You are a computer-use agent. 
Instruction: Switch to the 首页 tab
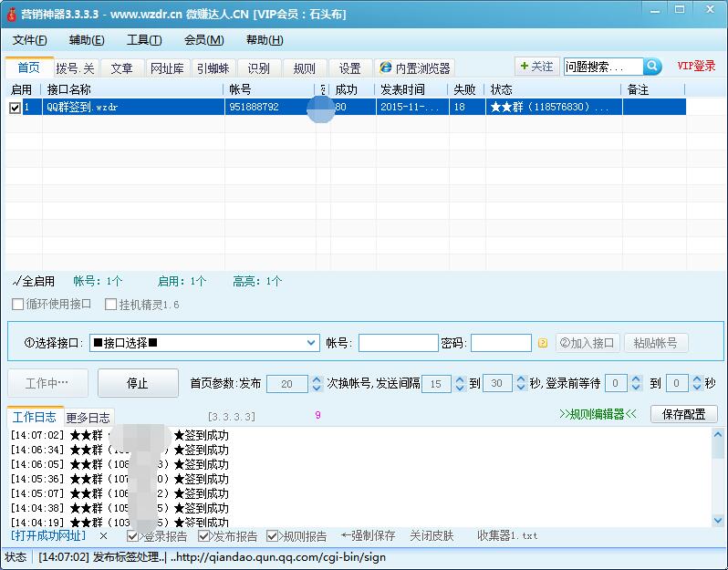29,67
